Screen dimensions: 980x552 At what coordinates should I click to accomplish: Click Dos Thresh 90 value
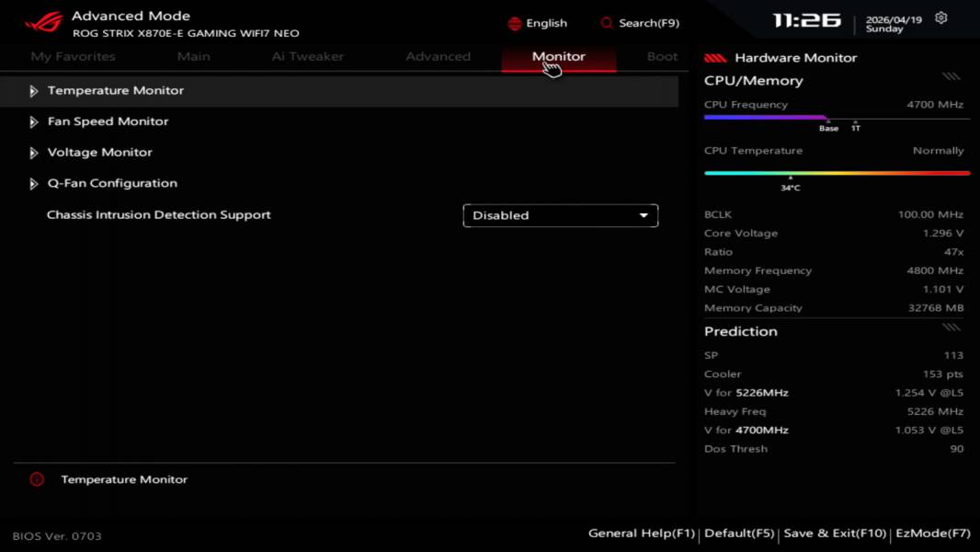pos(957,449)
